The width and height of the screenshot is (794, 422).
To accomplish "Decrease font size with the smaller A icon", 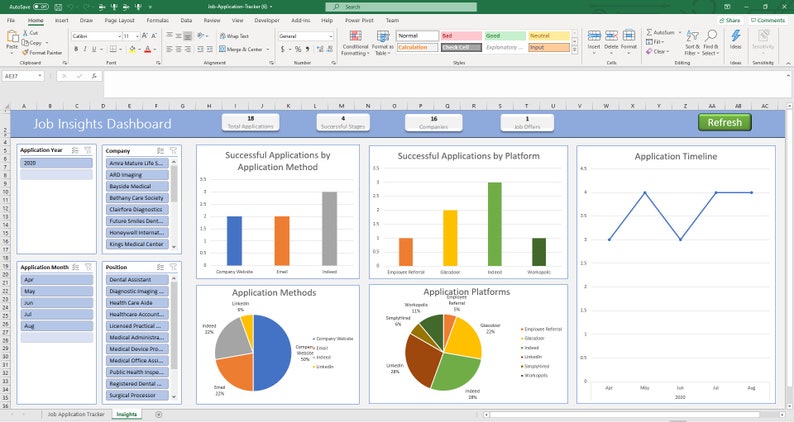I will tap(154, 36).
